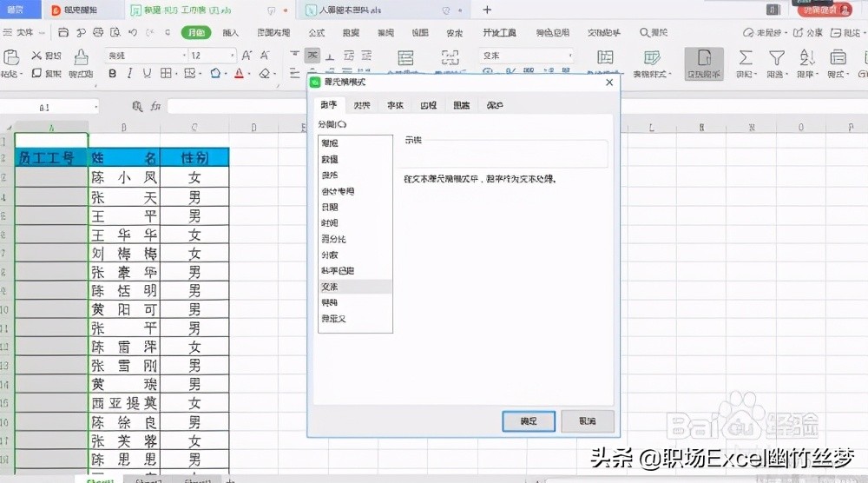Click the red font color A icon
Screen dimensions: 868x483
pyautogui.click(x=240, y=73)
